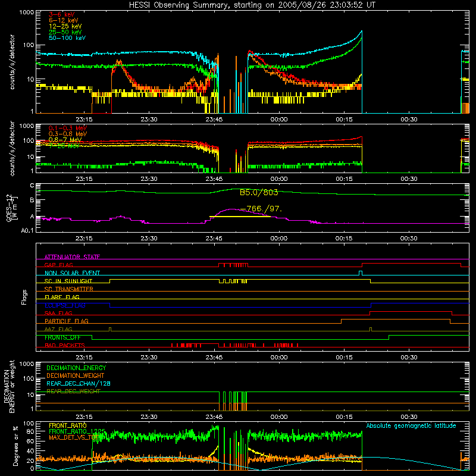Image resolution: width=476 pixels, height=476 pixels.
Task: Click the 'PARTICLE_FLAG' flag label
Action: (67, 321)
